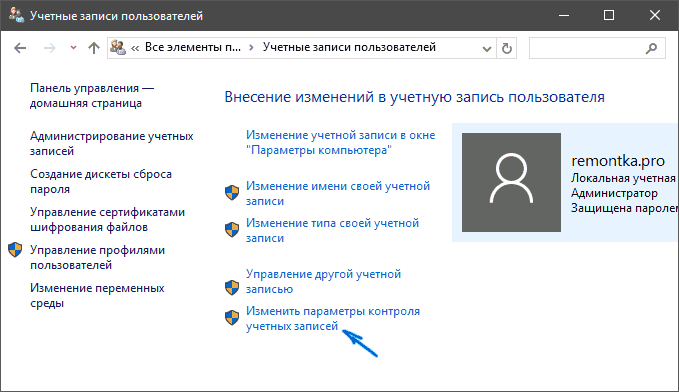The height and width of the screenshot is (392, 679).
Task: Open 'Управление сертификатами шифрования файлов'
Action: tap(107, 220)
